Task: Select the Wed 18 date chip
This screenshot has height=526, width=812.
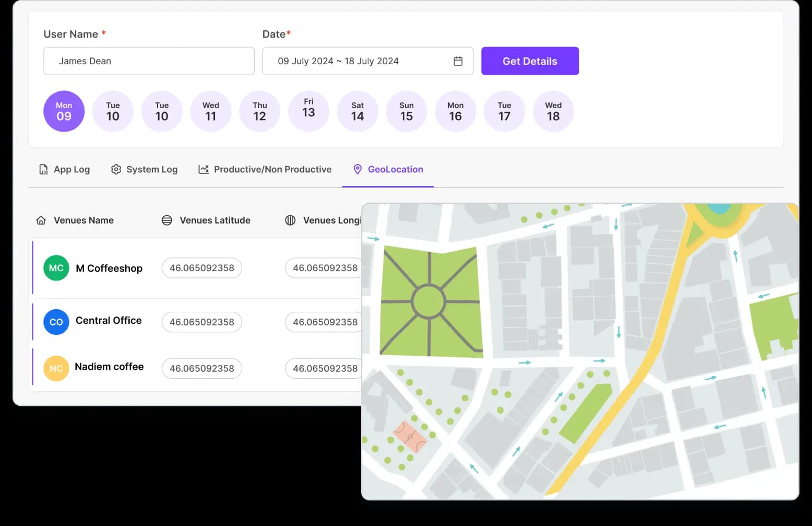Action: pos(553,111)
